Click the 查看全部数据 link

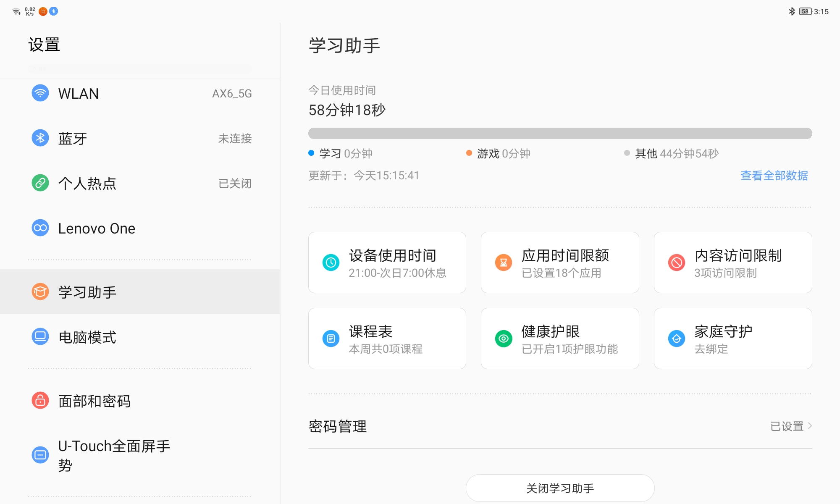click(774, 176)
